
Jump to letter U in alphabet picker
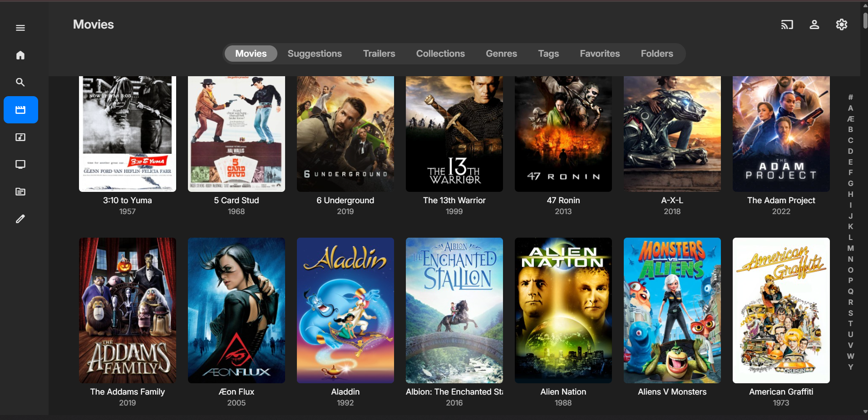pyautogui.click(x=851, y=334)
